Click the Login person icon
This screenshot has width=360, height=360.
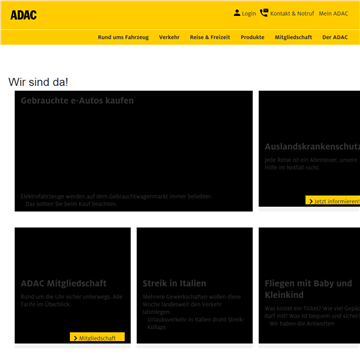(237, 13)
